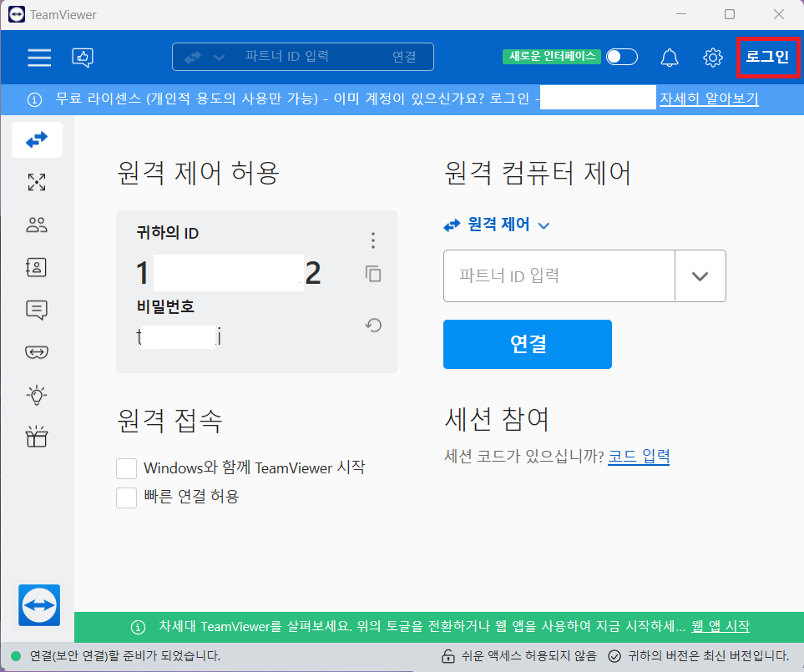The height and width of the screenshot is (672, 804).
Task: Click the lightbulb Getting Started icon
Action: (37, 395)
